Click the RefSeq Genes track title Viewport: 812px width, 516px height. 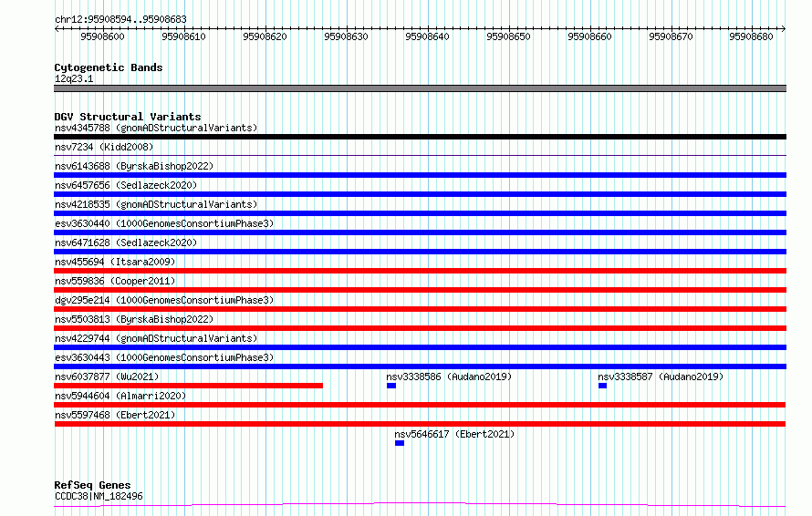92,485
